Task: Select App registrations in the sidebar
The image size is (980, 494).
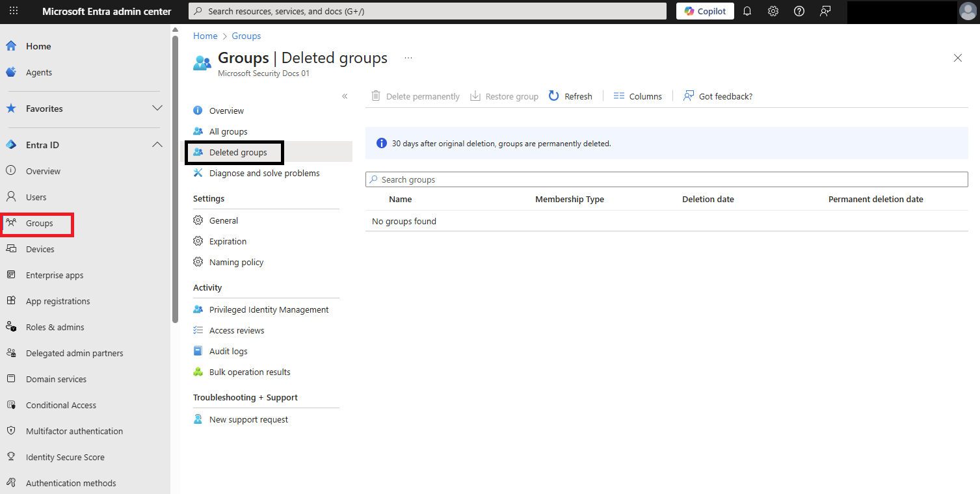Action: [57, 301]
